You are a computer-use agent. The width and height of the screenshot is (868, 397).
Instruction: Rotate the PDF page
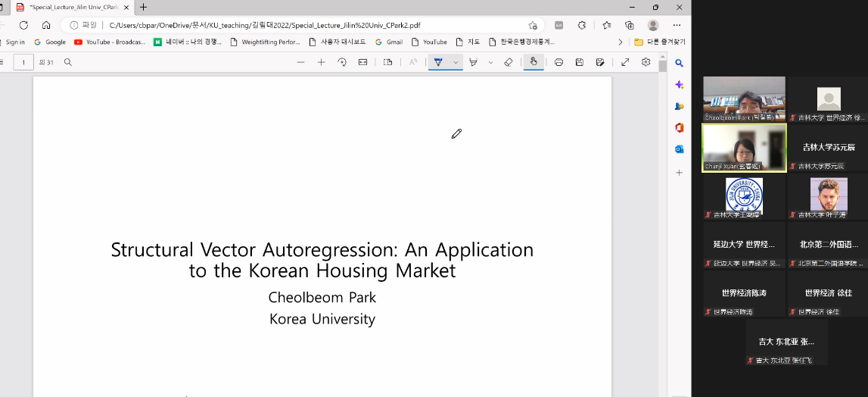[342, 62]
